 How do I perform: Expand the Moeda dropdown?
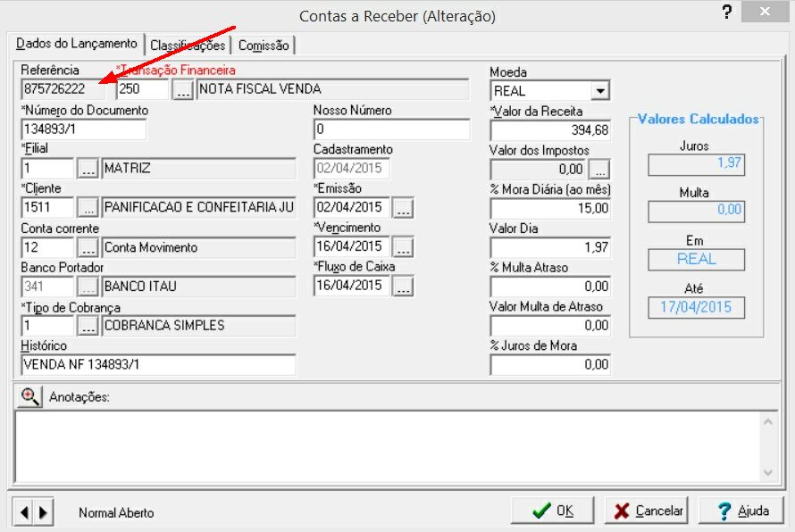pos(600,91)
